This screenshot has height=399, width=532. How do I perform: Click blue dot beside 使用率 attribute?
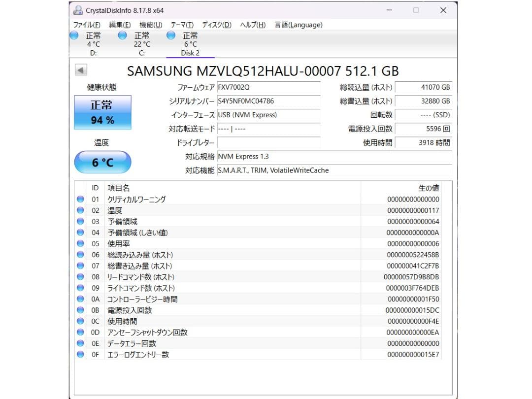coord(80,243)
